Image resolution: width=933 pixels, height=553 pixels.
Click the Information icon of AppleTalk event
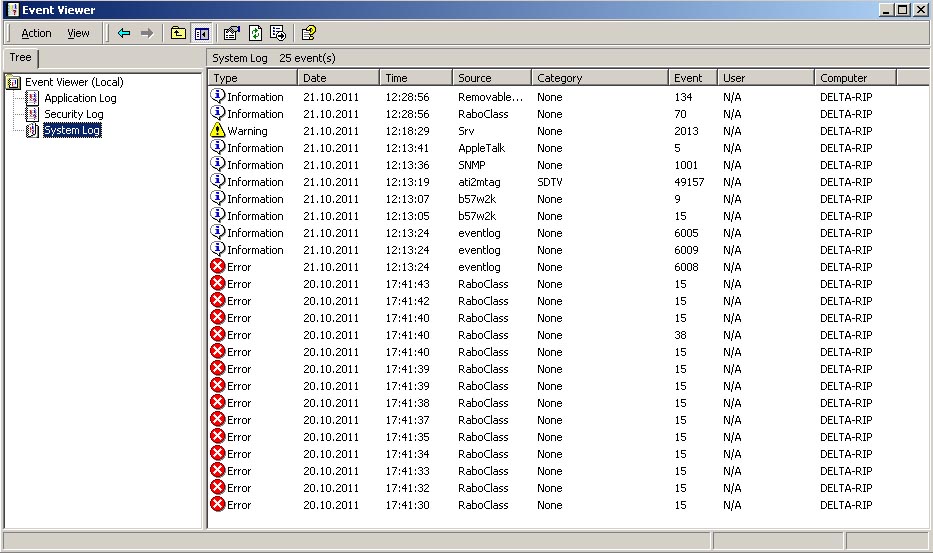pos(218,147)
